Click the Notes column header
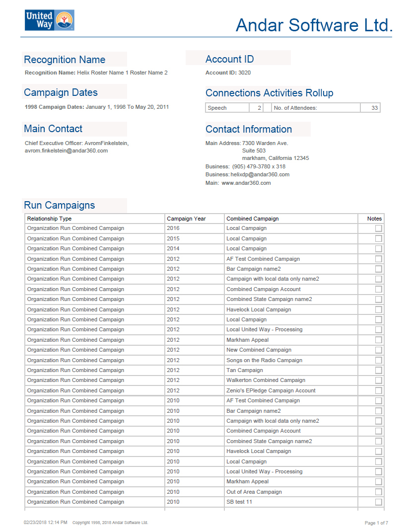The image size is (412, 532). tap(374, 219)
